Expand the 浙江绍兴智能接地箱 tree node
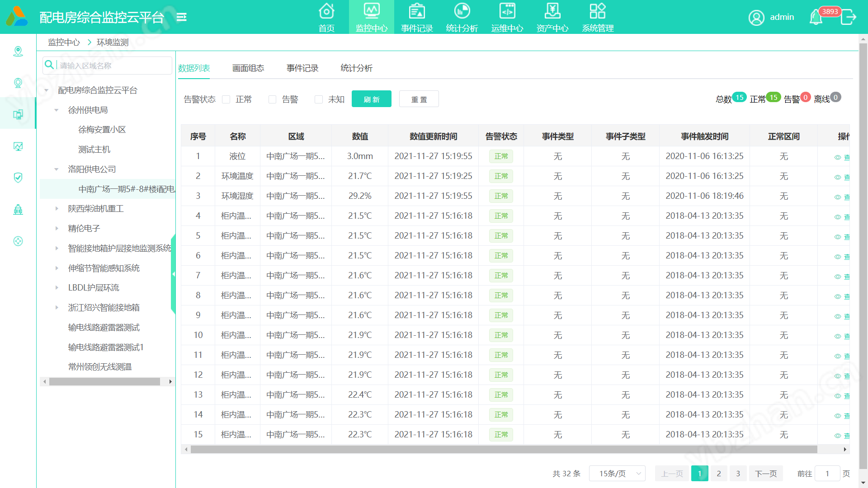 tap(57, 308)
